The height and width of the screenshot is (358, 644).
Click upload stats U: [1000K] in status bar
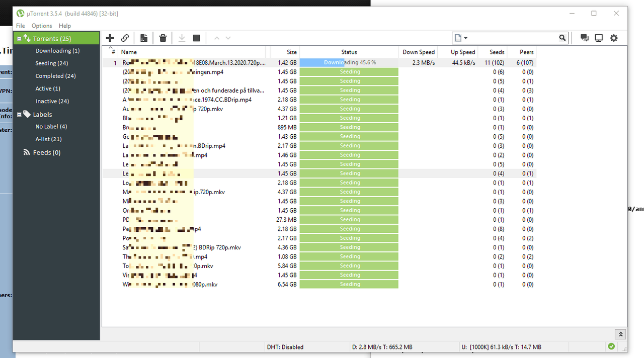click(501, 347)
